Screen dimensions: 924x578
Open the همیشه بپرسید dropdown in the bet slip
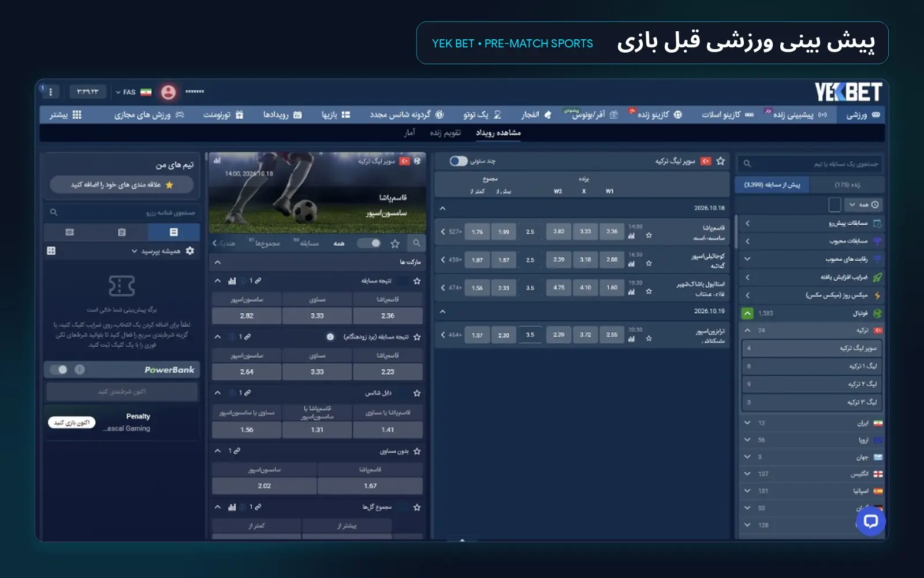155,251
